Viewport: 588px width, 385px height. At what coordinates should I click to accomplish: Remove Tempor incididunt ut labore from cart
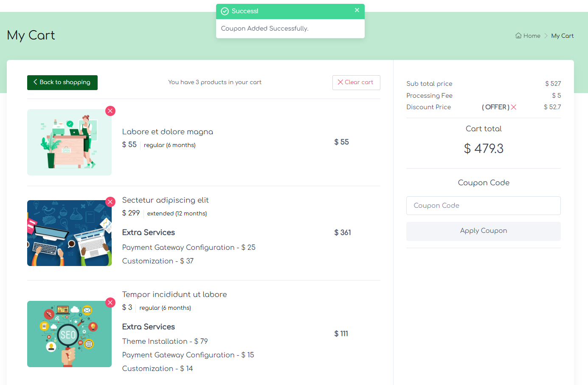tap(110, 303)
